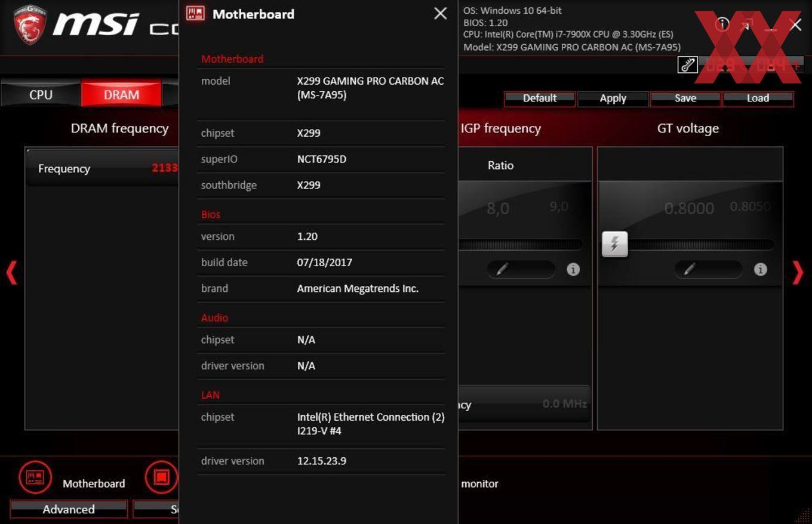Click the 8,0 ratio value
Image resolution: width=812 pixels, height=524 pixels.
click(498, 208)
